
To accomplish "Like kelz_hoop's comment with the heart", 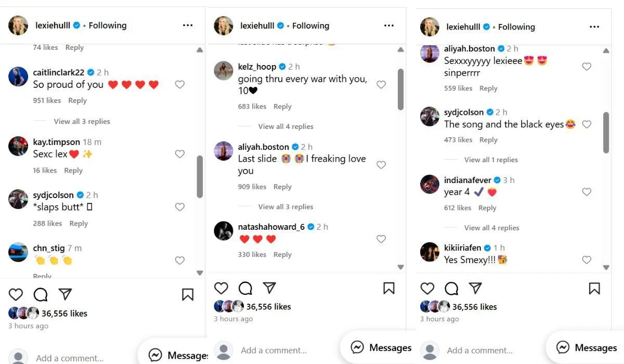I will 381,85.
